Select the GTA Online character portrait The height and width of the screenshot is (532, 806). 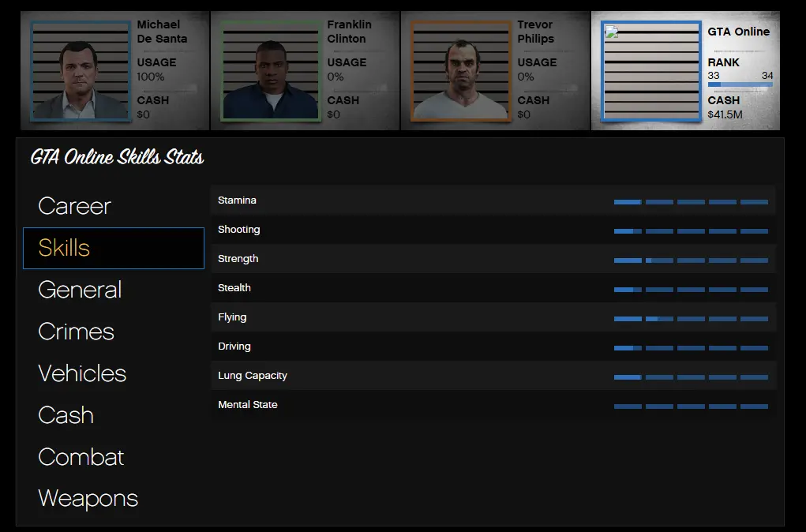[651, 71]
